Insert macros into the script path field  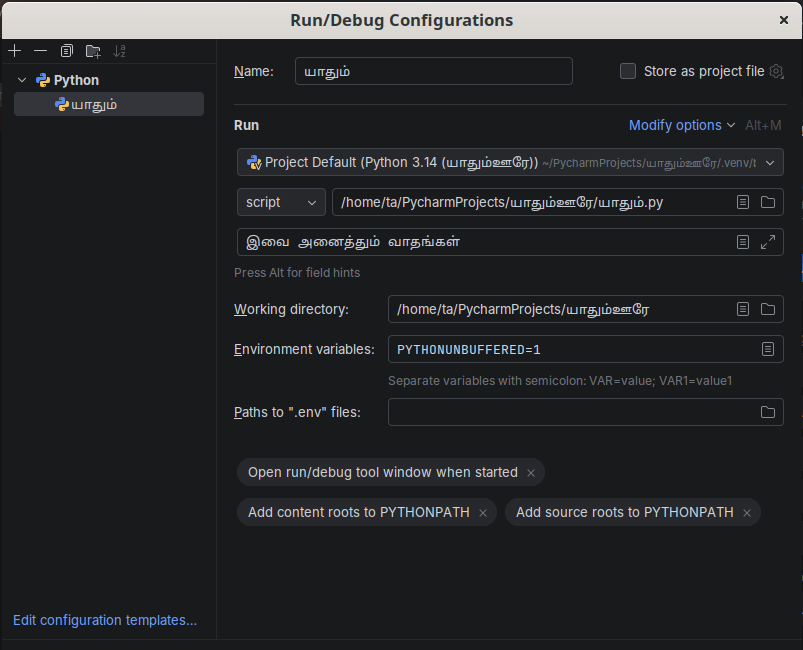[743, 202]
